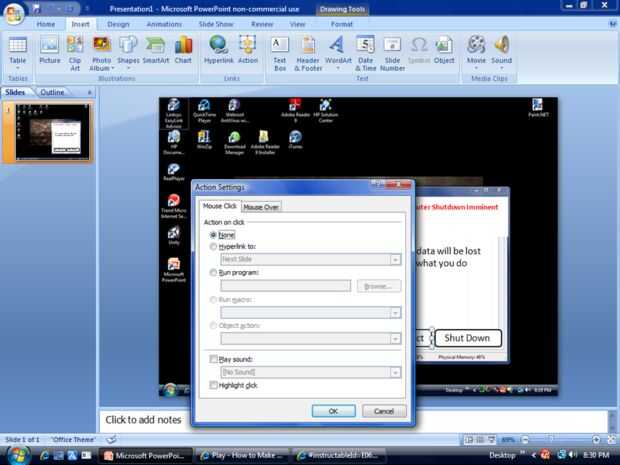Switch to the Mouse Over tab
The width and height of the screenshot is (620, 465).
[x=261, y=207]
